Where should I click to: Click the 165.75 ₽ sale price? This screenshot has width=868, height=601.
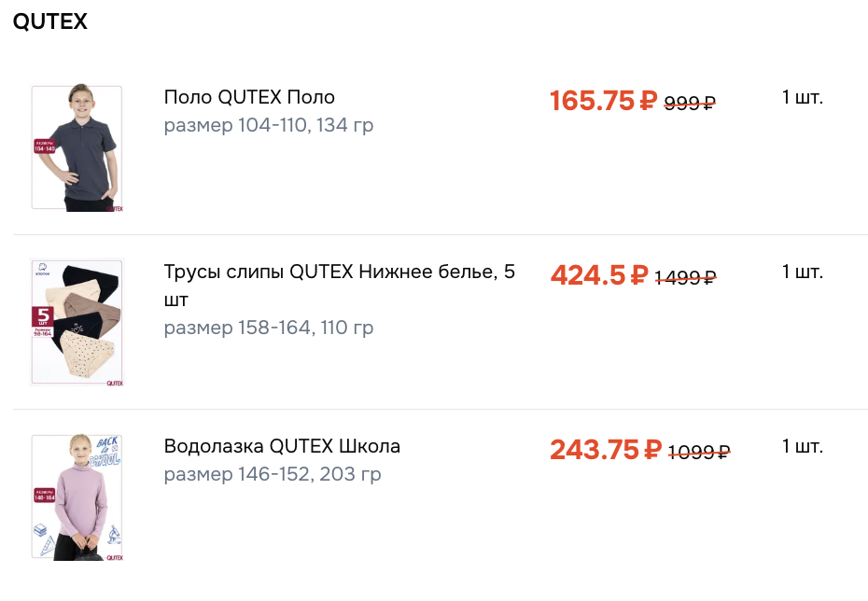tap(604, 101)
